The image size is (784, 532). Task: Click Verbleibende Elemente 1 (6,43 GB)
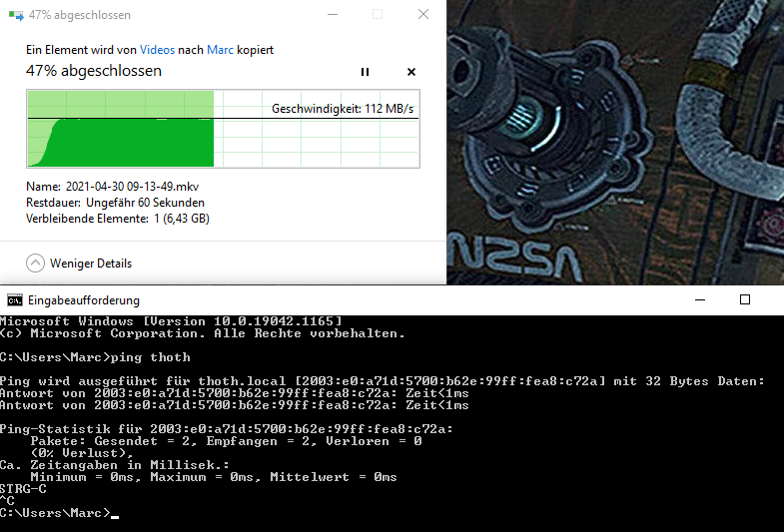coord(118,219)
